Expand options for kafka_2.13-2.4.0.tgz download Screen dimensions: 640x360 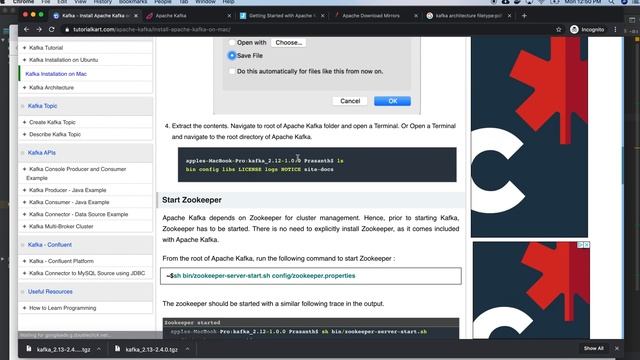coord(187,349)
